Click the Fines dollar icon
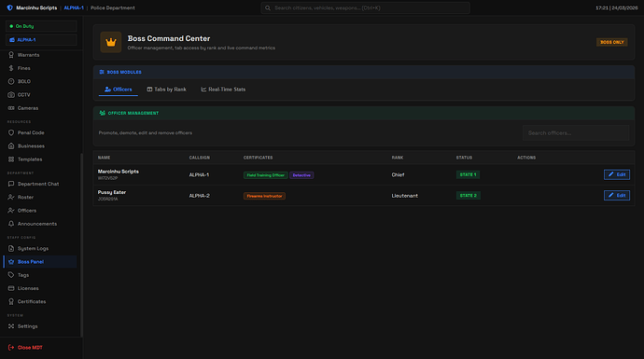 pyautogui.click(x=11, y=68)
